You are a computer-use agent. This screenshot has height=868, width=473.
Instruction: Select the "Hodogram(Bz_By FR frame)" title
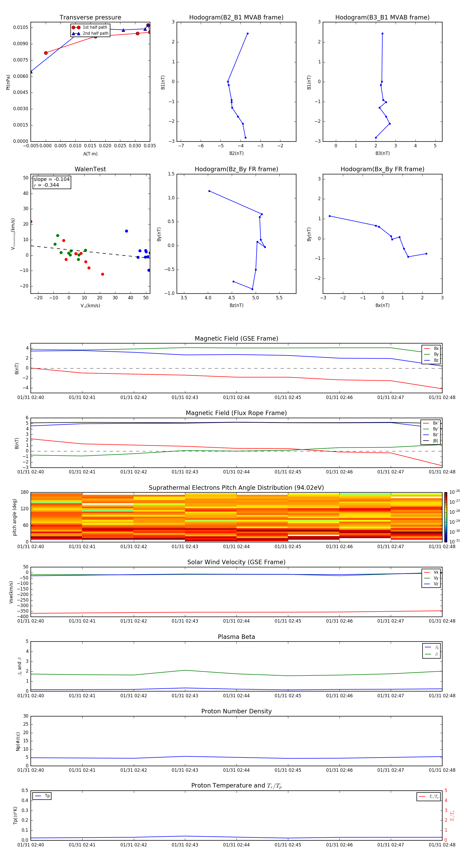click(236, 169)
